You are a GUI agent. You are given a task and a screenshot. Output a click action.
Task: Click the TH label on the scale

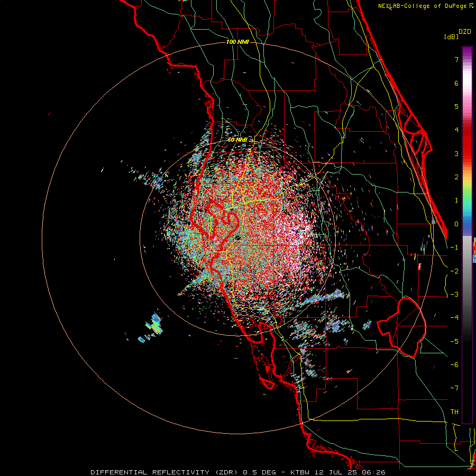click(x=454, y=412)
